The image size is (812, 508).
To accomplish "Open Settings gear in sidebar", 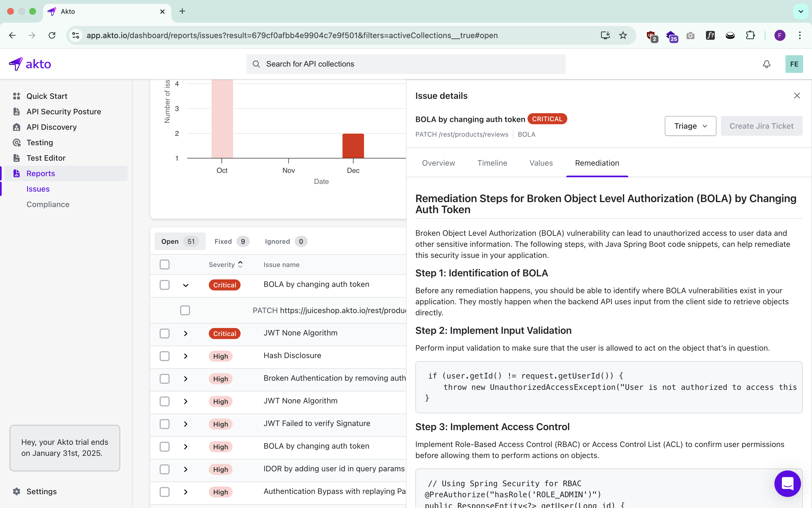I will [x=17, y=491].
